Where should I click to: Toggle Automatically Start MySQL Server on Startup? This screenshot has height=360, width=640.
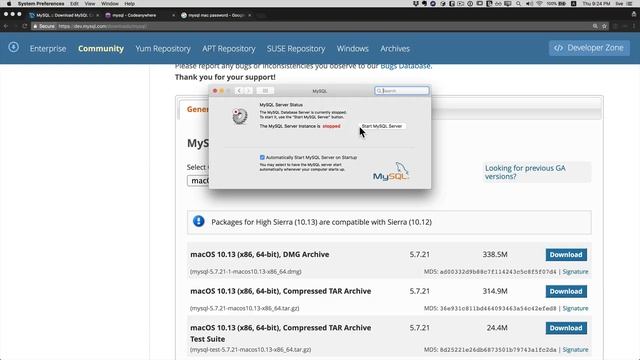(262, 157)
